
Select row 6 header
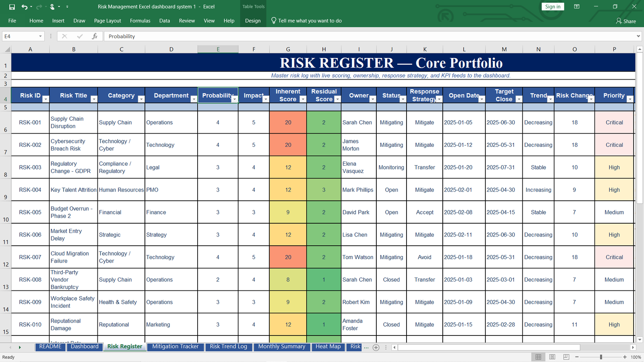point(6,122)
